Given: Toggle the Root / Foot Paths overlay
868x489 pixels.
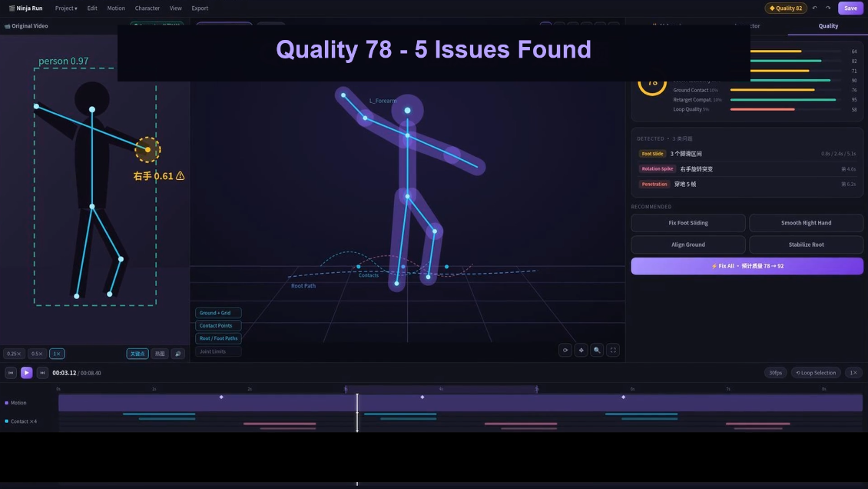Looking at the screenshot, I should [218, 338].
